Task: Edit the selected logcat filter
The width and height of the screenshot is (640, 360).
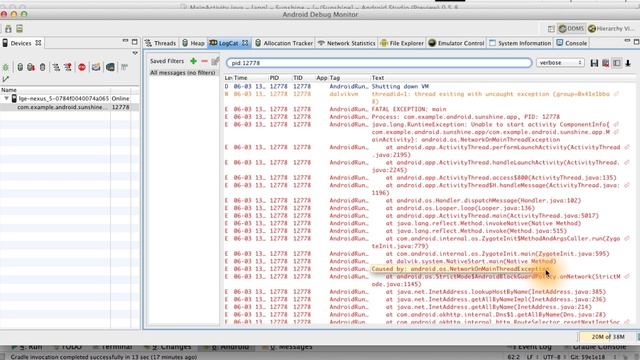Action: point(216,61)
